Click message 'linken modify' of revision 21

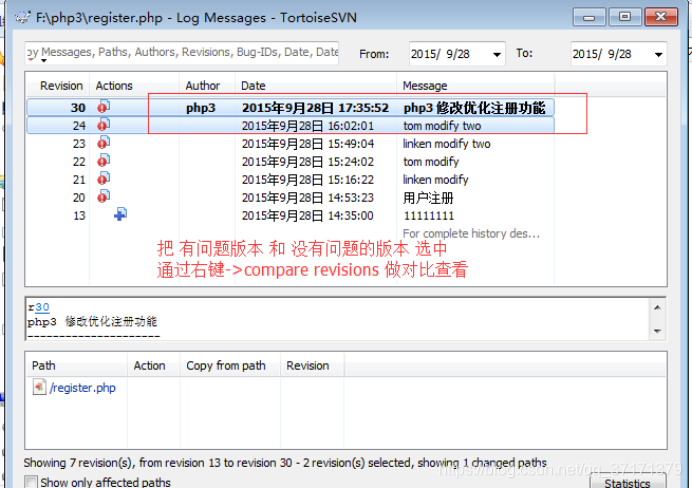click(435, 180)
